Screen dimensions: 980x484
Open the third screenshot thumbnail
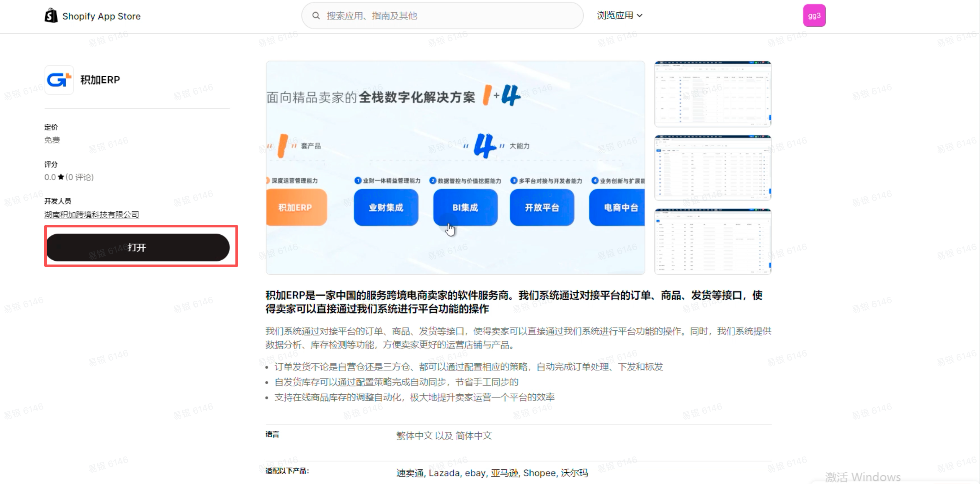[713, 241]
